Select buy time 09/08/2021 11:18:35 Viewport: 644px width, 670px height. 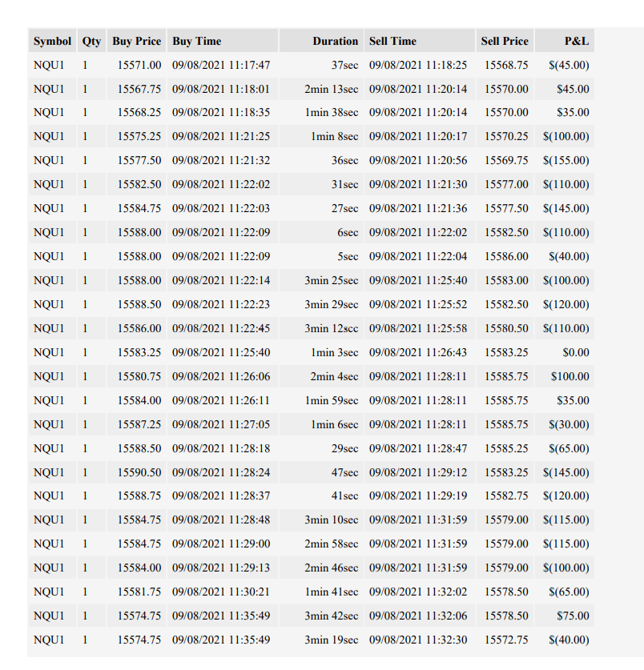point(223,112)
